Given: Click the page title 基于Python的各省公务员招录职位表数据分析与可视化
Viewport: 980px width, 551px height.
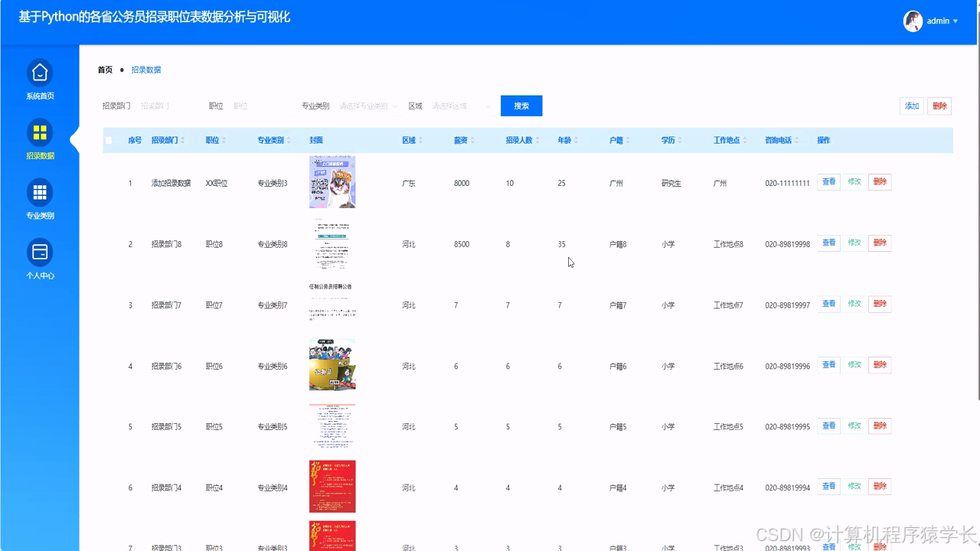Looking at the screenshot, I should 154,17.
